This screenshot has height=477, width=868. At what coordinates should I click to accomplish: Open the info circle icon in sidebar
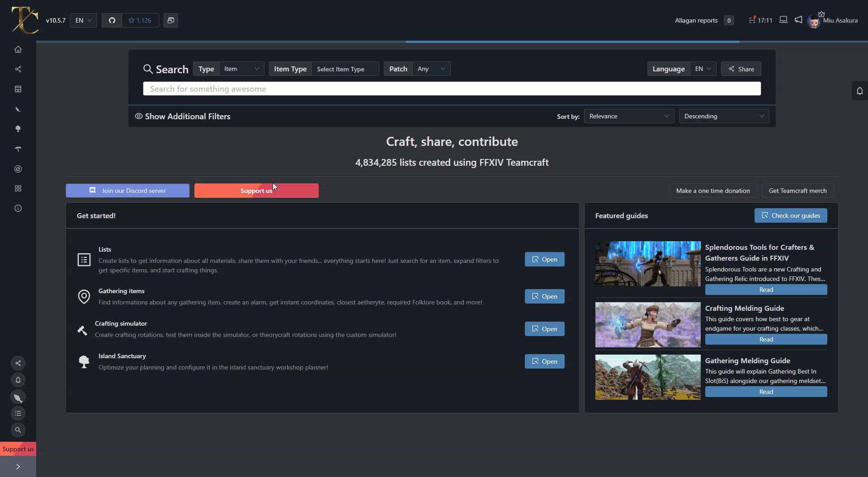tap(18, 208)
